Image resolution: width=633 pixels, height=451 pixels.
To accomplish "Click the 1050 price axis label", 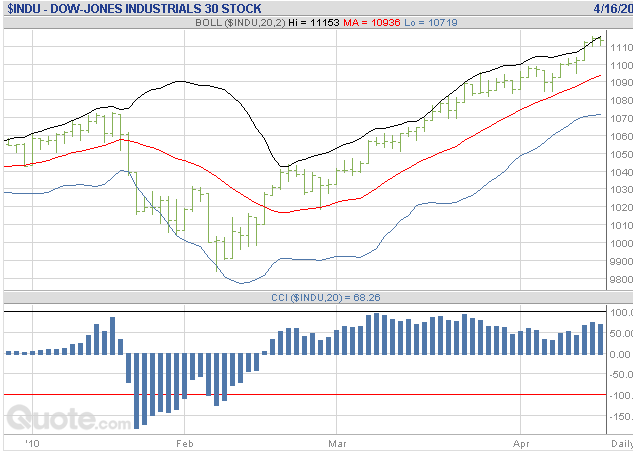I will 622,155.
